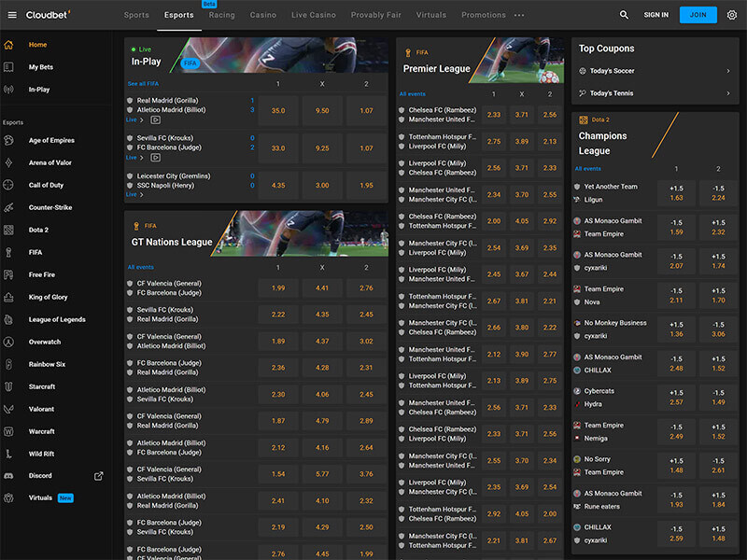Image resolution: width=747 pixels, height=560 pixels.
Task: Open settings gear icon
Action: pyautogui.click(x=732, y=15)
